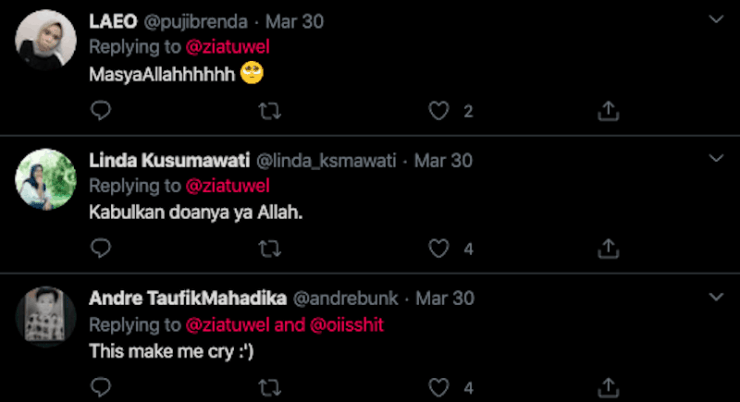Expand options menu on Linda Kusumawati's tweet
The height and width of the screenshot is (402, 740).
[x=716, y=159]
